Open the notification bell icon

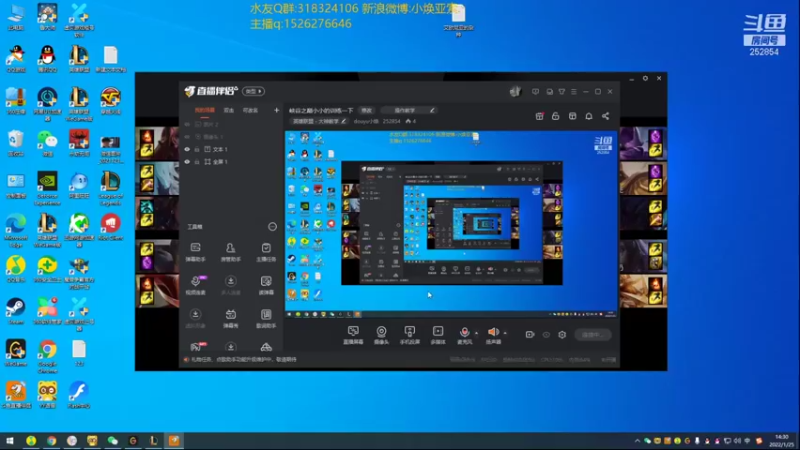coord(589,116)
